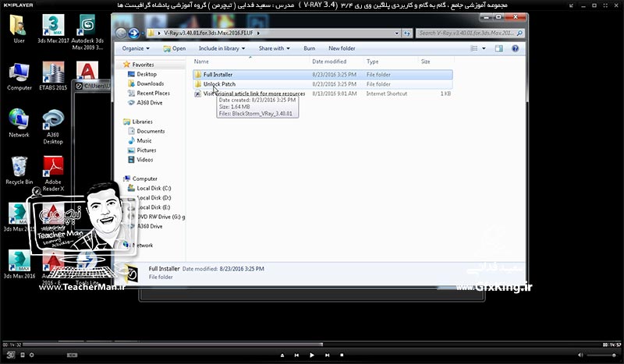This screenshot has width=624, height=364.
Task: Open Documents library
Action: [147, 131]
